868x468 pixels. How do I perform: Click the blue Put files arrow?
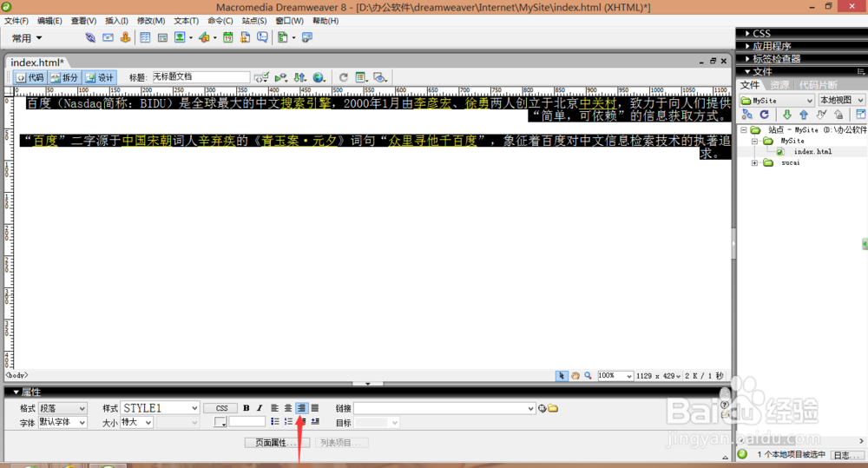[x=804, y=115]
